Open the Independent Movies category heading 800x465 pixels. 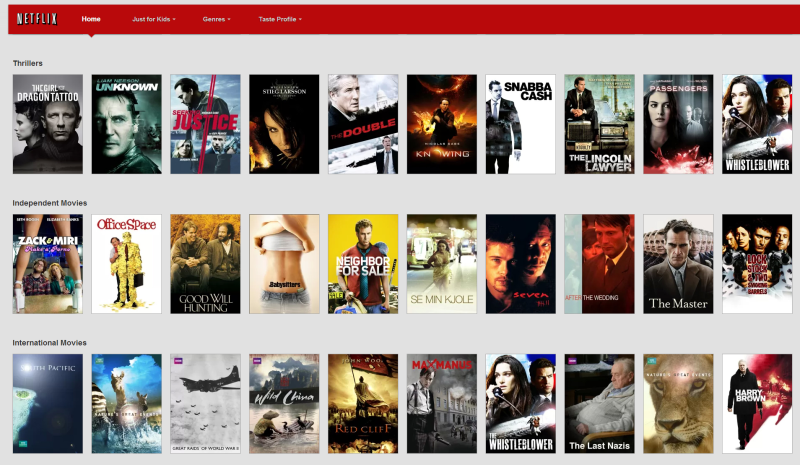[49, 203]
